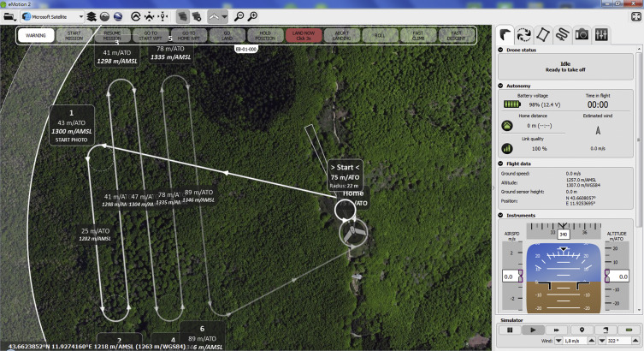Collapse the Flight data section
Screen dimensions: 644x351
coord(501,163)
